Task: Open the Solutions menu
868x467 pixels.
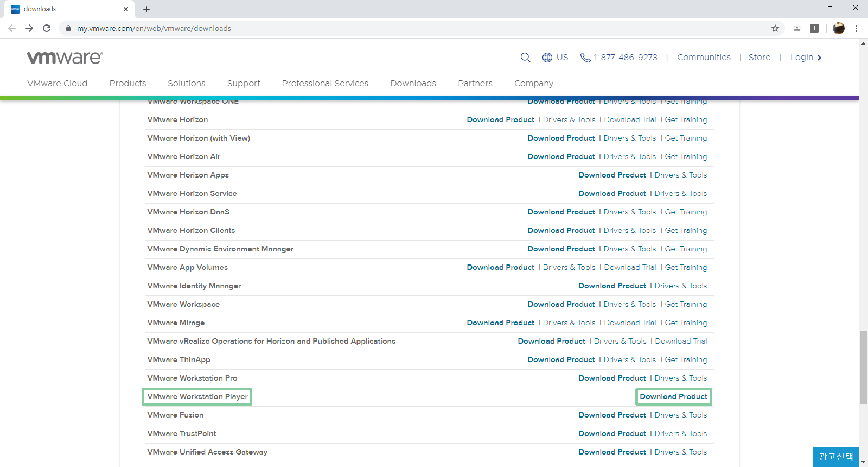Action: [x=187, y=83]
